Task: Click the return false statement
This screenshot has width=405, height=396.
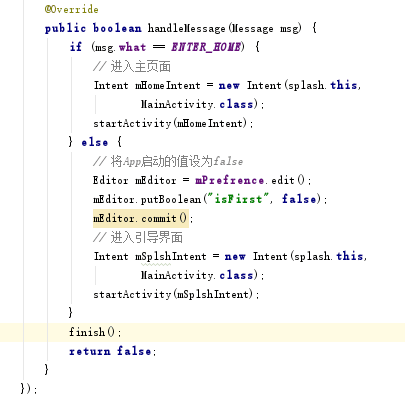Action: (112, 351)
